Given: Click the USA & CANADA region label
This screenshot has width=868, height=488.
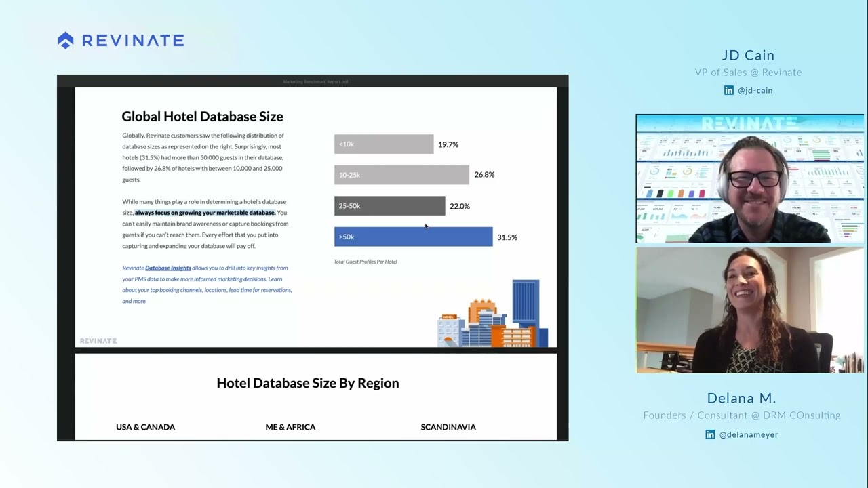Looking at the screenshot, I should coord(146,427).
